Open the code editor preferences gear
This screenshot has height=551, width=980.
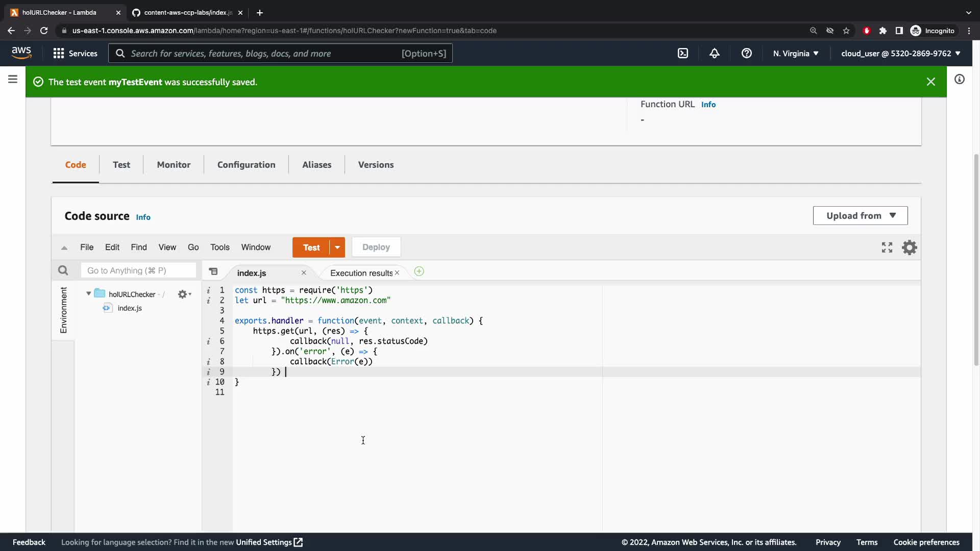(x=910, y=247)
